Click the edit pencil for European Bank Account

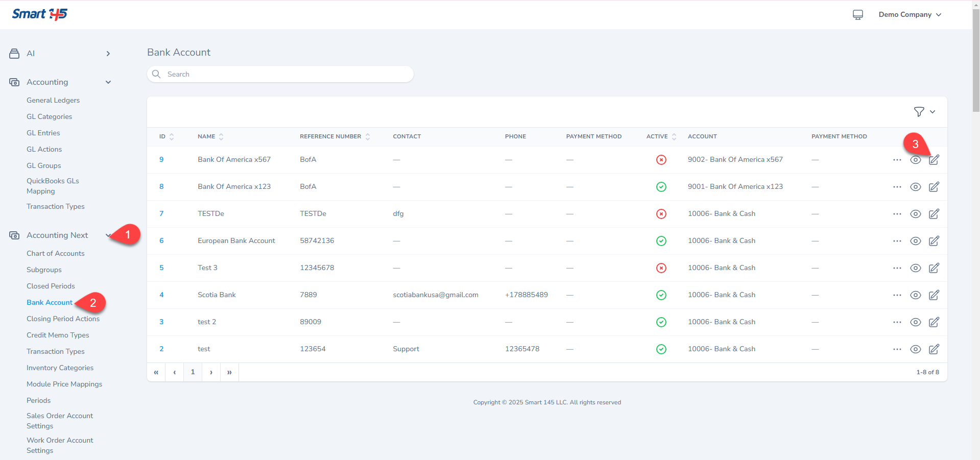coord(934,241)
